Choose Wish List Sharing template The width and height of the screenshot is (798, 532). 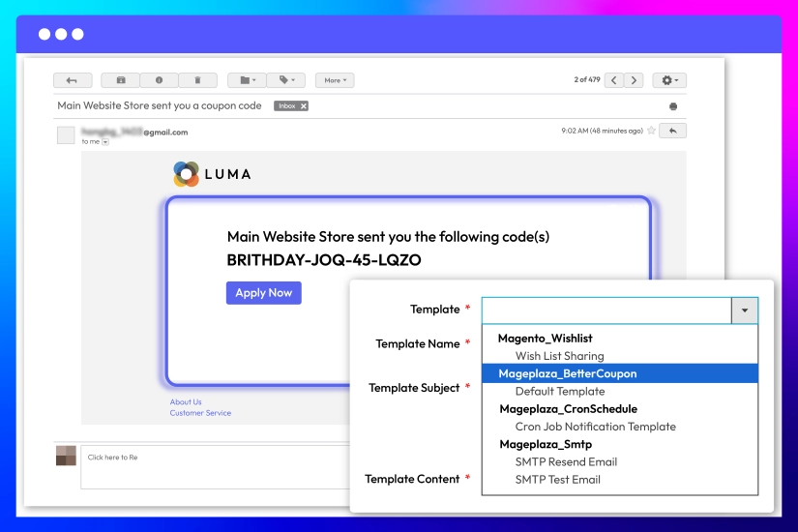click(x=560, y=356)
